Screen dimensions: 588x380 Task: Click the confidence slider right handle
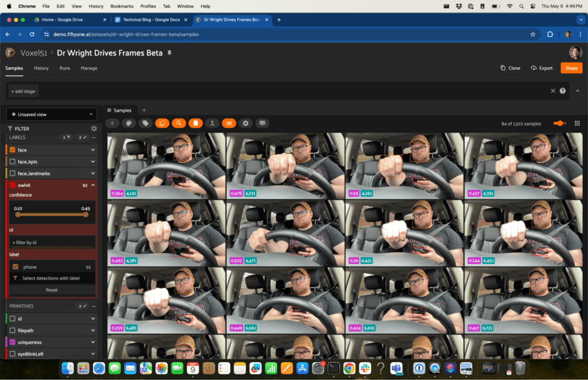86,215
